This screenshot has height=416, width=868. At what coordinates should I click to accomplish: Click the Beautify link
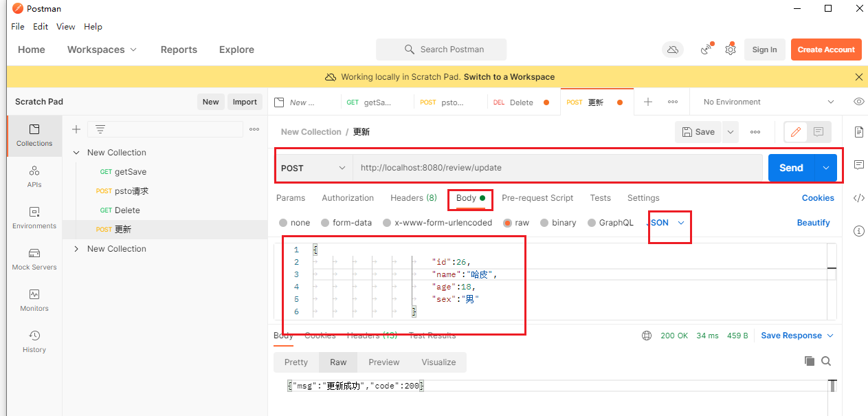814,223
